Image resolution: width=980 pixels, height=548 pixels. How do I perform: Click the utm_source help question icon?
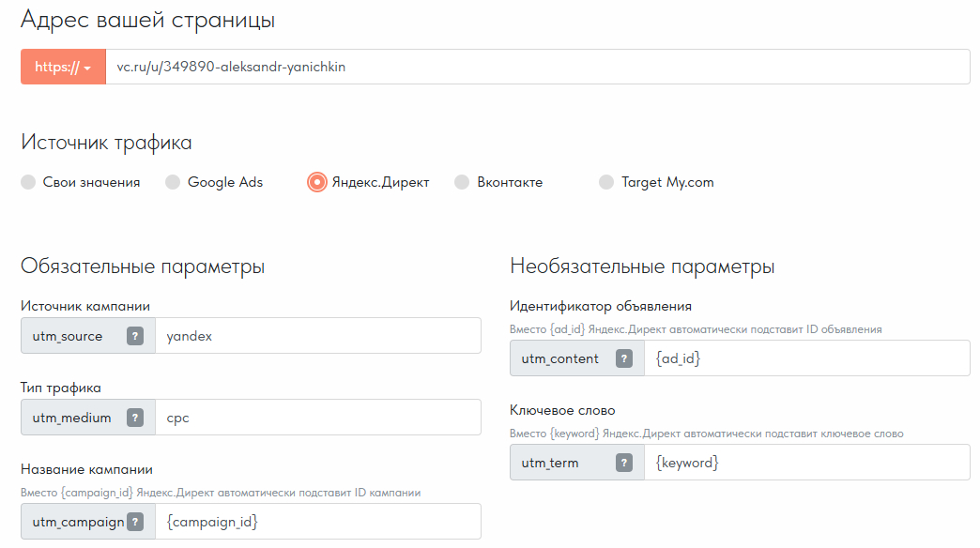(x=135, y=336)
